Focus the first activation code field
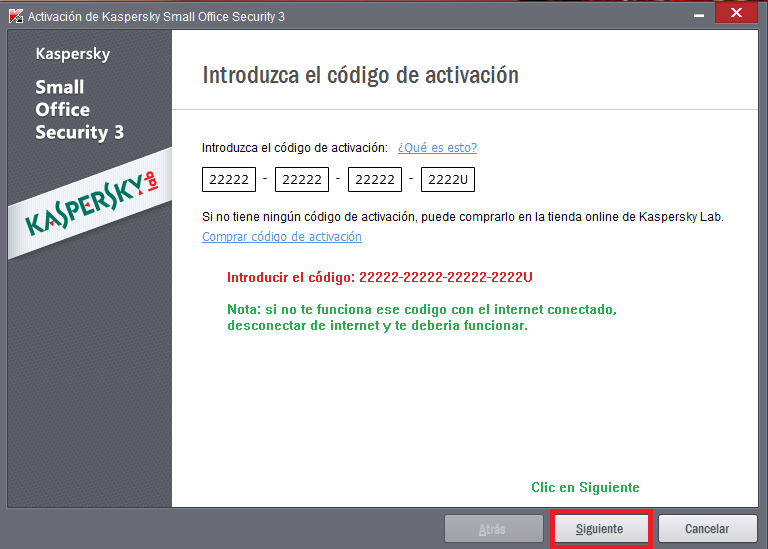This screenshot has width=768, height=549. coord(229,179)
